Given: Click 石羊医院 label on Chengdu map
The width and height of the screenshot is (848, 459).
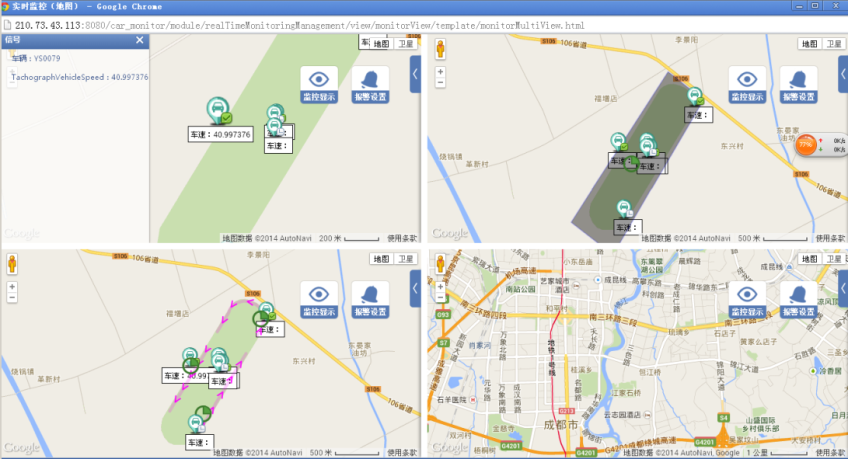Looking at the screenshot, I should [452, 400].
